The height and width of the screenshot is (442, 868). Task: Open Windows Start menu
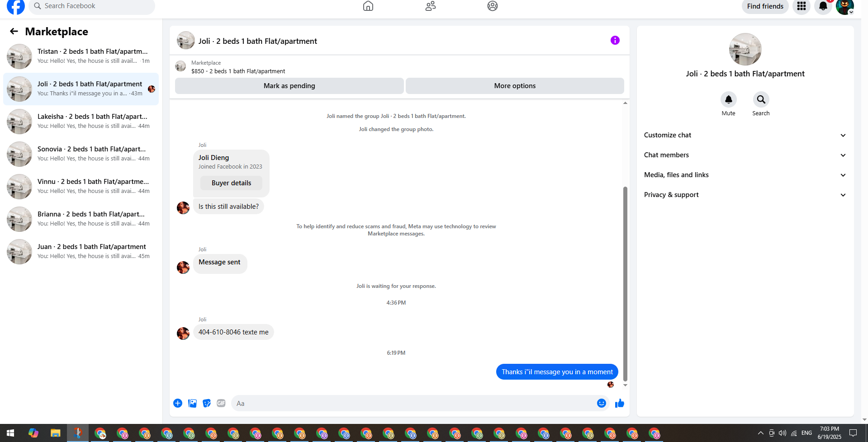tap(10, 433)
